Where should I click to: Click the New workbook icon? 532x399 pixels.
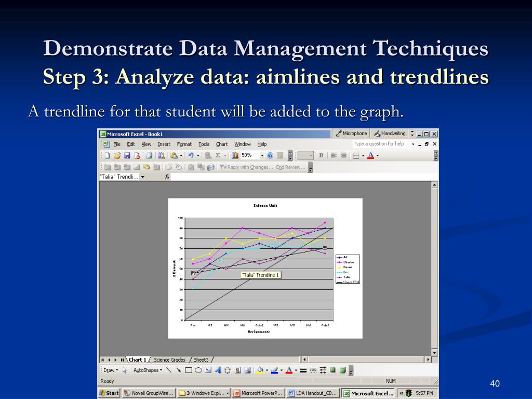click(x=107, y=155)
